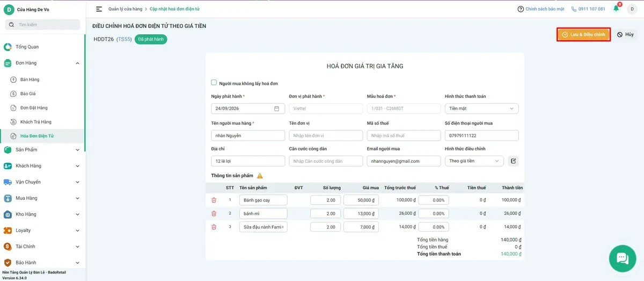Click the Mua Hàng sidebar icon

(8, 198)
